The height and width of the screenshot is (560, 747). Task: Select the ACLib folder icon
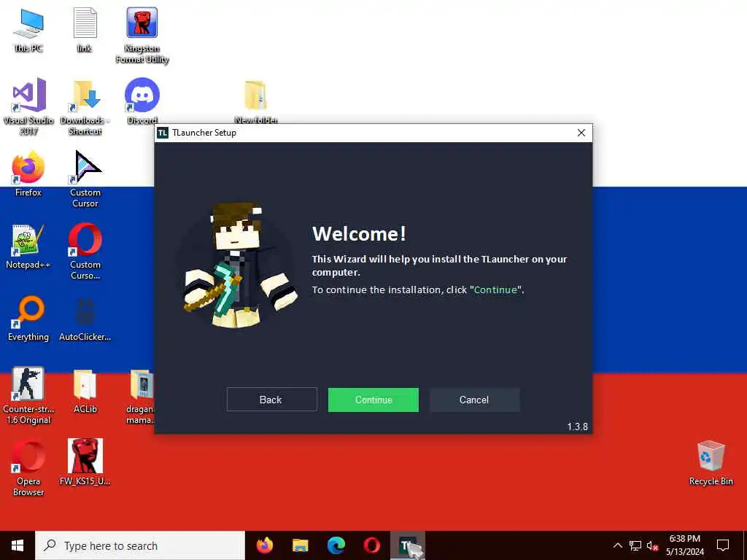pos(85,391)
